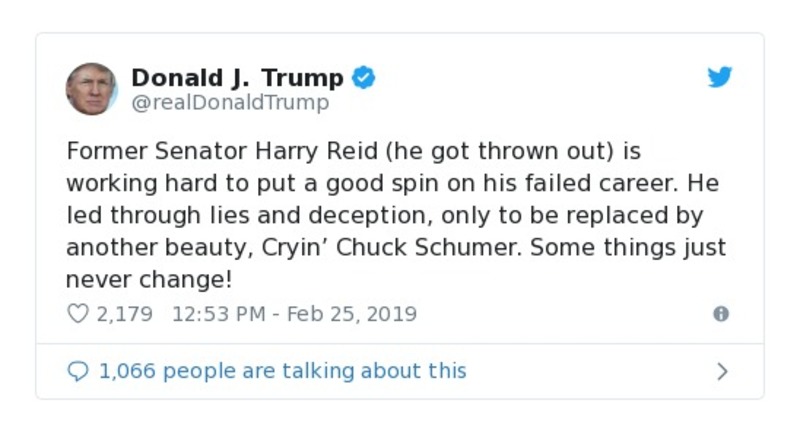800x432 pixels.
Task: Click the 2,179 likes count
Action: click(x=124, y=314)
